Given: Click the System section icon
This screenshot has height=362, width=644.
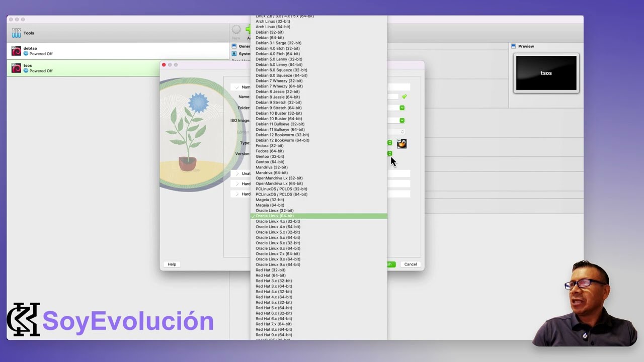Looking at the screenshot, I should coord(234,54).
